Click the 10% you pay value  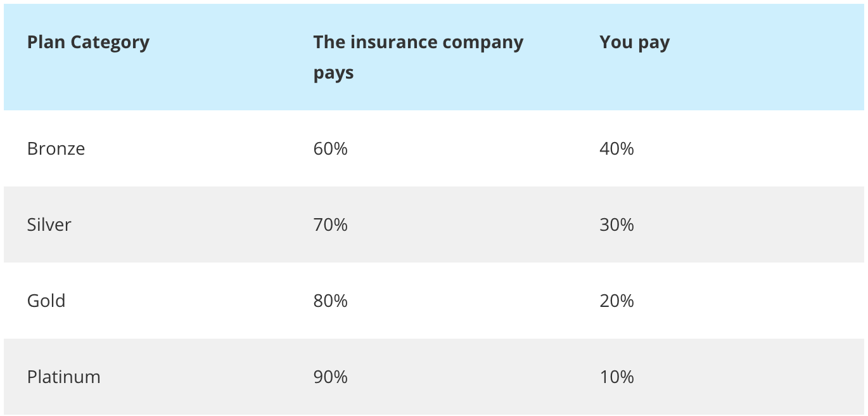pos(616,377)
